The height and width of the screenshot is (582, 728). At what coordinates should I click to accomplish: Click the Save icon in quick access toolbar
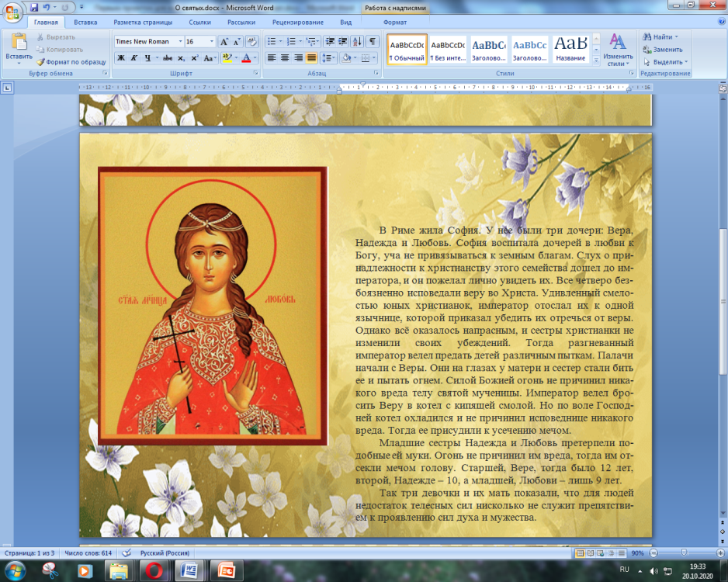33,7
